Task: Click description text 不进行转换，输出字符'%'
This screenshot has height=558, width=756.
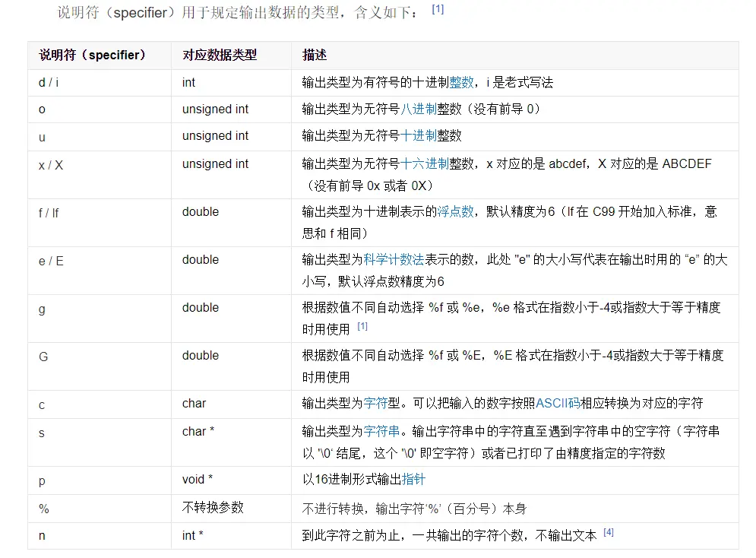Action: tap(372, 509)
